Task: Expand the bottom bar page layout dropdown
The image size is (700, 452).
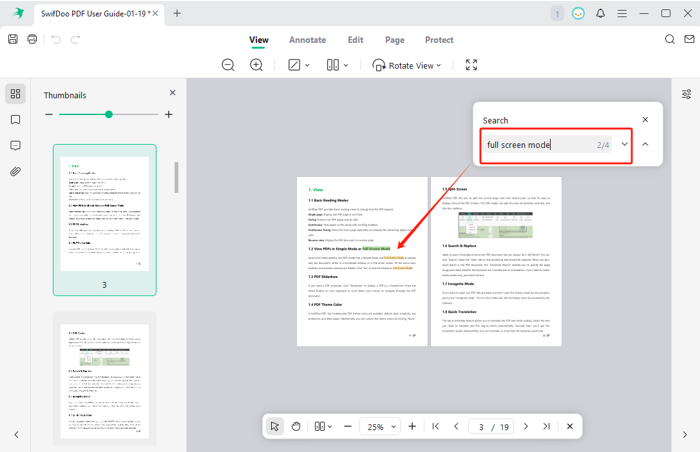Action: coord(330,427)
